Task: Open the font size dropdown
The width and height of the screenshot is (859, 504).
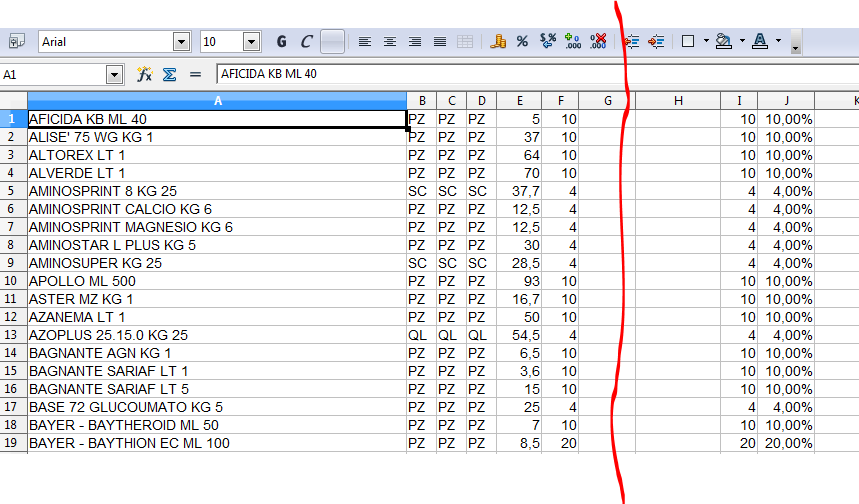Action: point(251,42)
